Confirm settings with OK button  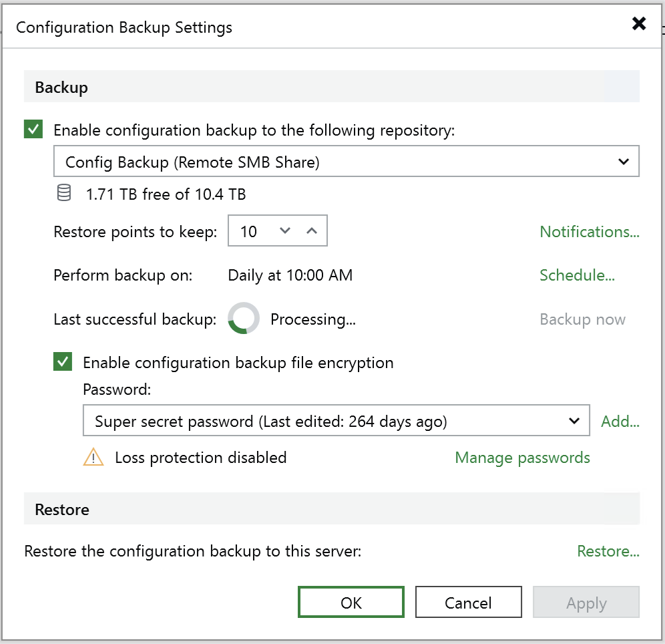pyautogui.click(x=351, y=602)
